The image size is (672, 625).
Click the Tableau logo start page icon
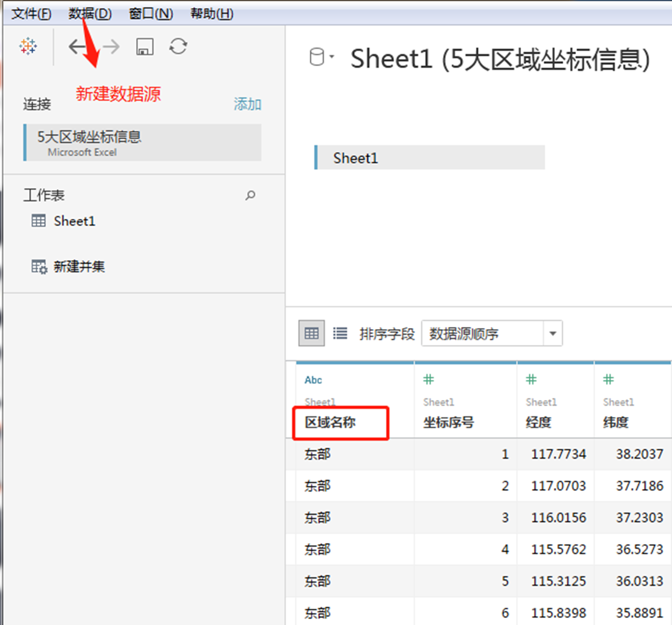click(28, 46)
